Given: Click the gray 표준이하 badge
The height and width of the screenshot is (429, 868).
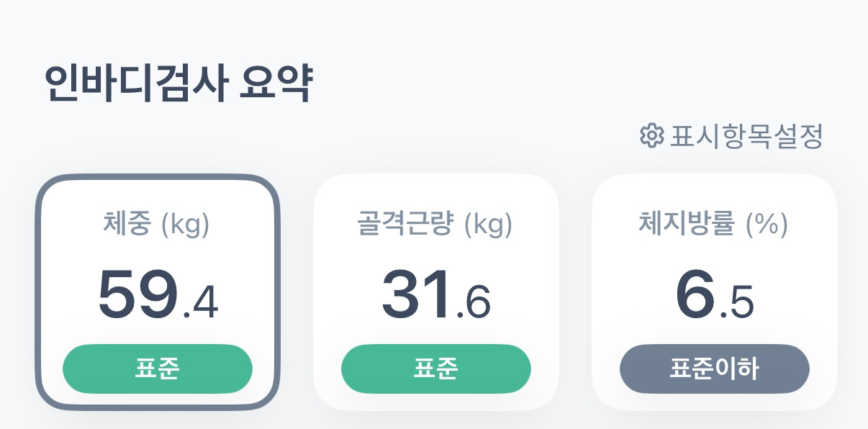Looking at the screenshot, I should 714,369.
